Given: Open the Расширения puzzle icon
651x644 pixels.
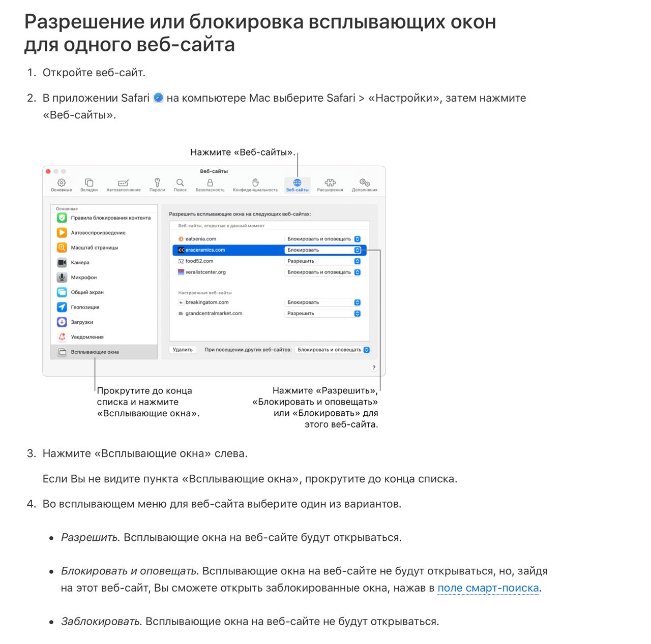Looking at the screenshot, I should pos(330,182).
